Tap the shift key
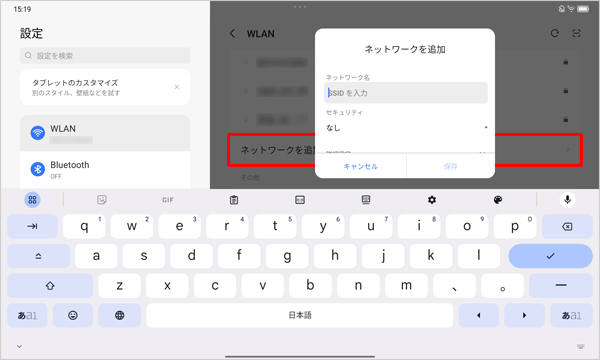600x360 pixels. 50,286
